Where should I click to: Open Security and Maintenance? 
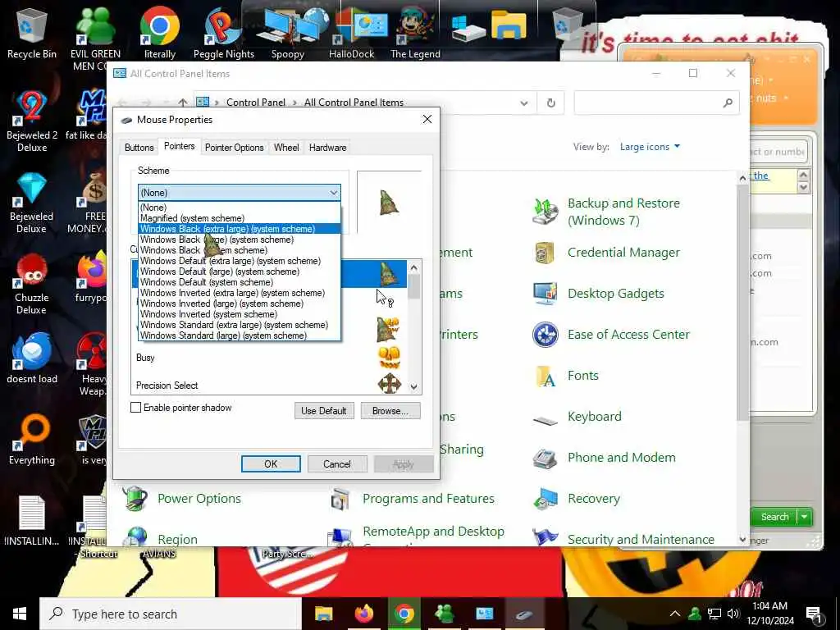click(x=623, y=538)
